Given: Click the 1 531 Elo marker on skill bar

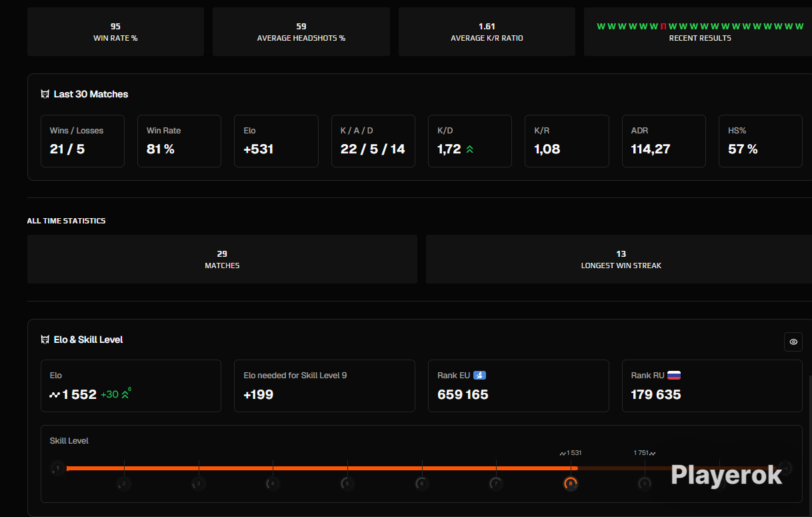Looking at the screenshot, I should [571, 453].
